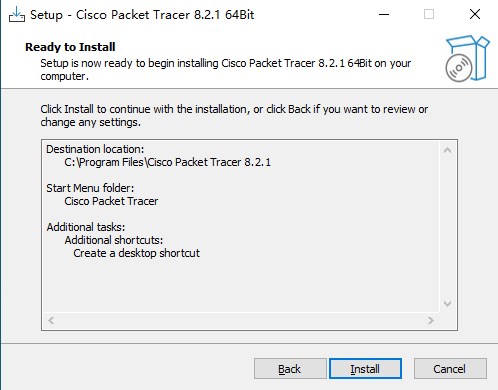Go Back to review settings
This screenshot has width=498, height=390.
(290, 369)
